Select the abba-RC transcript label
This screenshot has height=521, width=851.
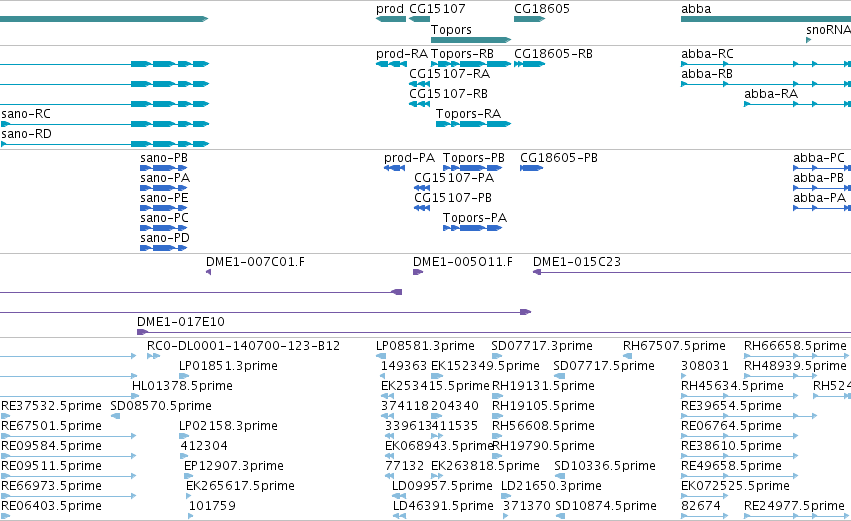707,54
